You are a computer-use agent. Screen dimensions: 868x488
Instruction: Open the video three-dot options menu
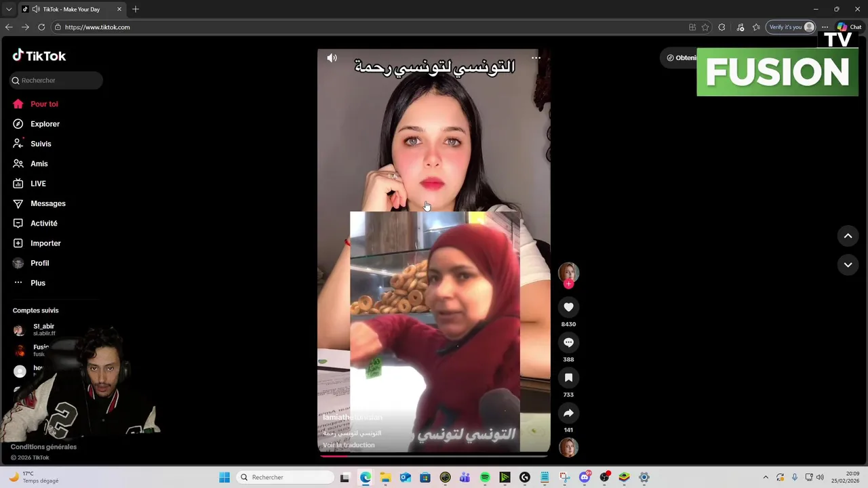(x=536, y=58)
